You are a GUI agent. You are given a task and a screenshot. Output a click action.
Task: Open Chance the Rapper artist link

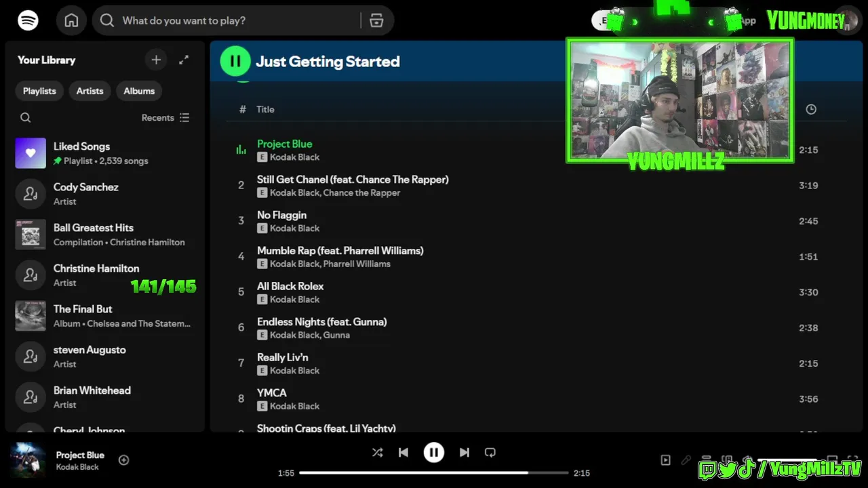361,193
